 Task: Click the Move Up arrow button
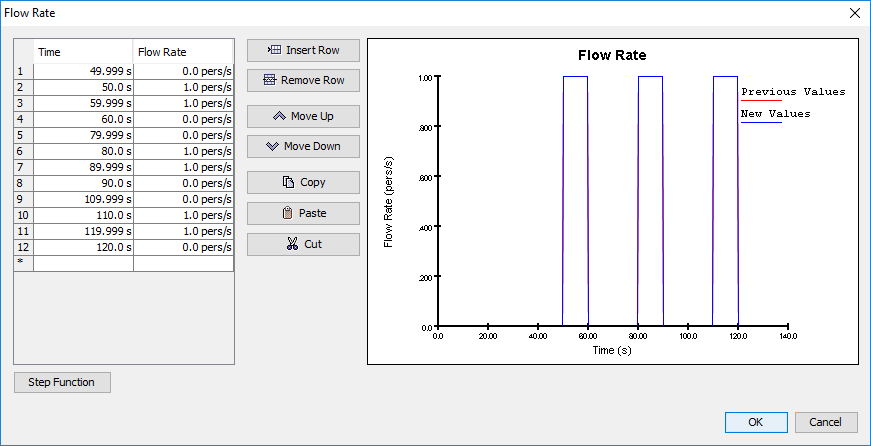[303, 116]
